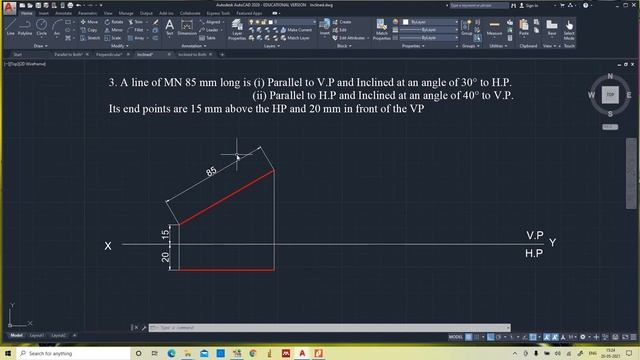Click the Create block button
Screen dimensions: 640x360
click(342, 22)
